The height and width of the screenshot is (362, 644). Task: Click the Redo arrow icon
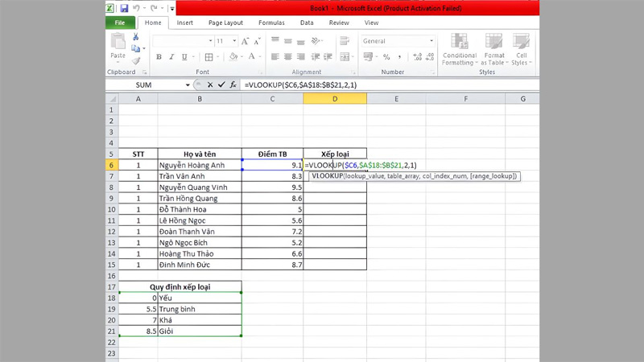(154, 8)
